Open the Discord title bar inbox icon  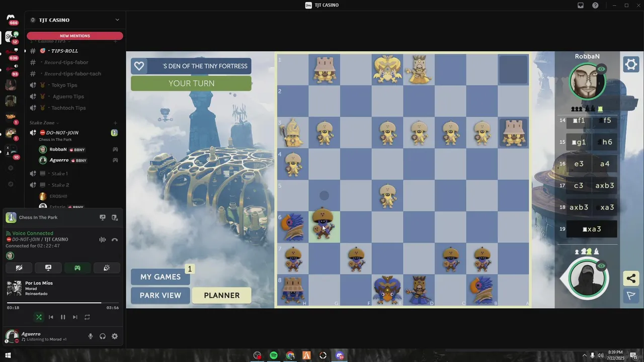click(581, 5)
